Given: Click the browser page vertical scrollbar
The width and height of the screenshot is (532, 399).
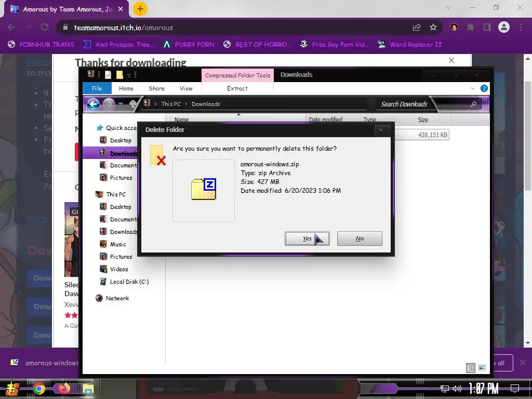Looking at the screenshot, I should (x=528, y=136).
